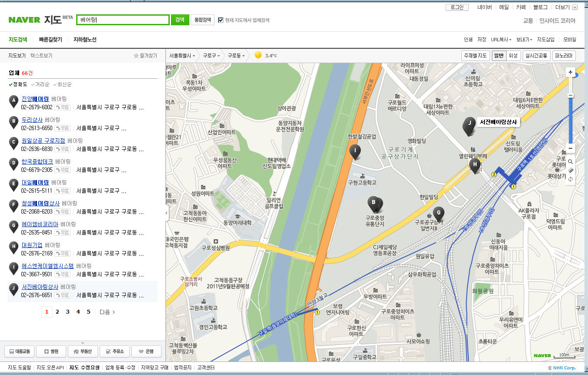The width and height of the screenshot is (588, 375).
Task: Click the 무료 call button for 02-2636-6830
Action: tap(62, 149)
